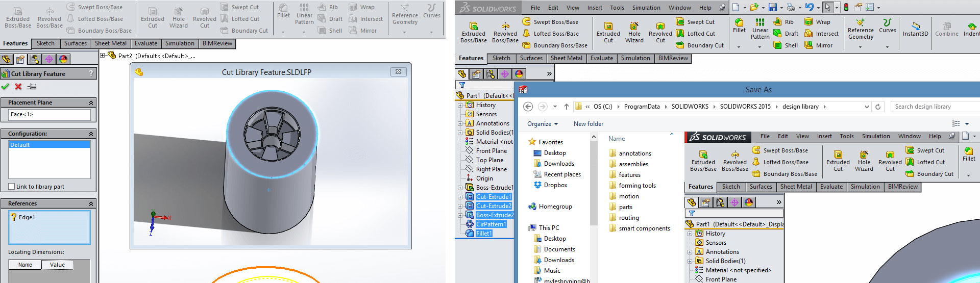Screen dimensions: 980x283
Task: Select Edge1 in the References box
Action: click(x=27, y=217)
